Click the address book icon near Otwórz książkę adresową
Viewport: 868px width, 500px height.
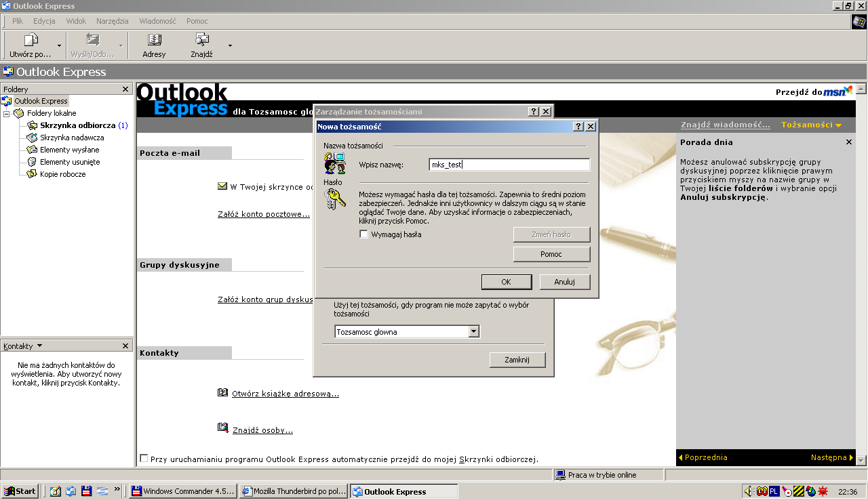point(223,393)
